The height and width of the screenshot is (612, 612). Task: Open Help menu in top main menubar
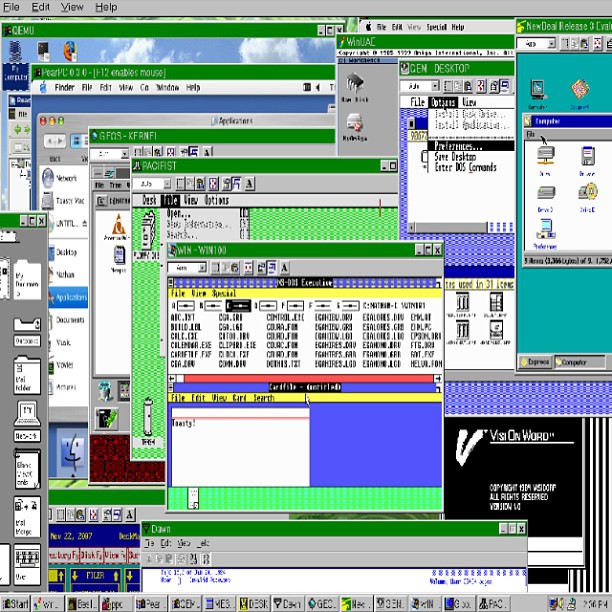pyautogui.click(x=106, y=7)
